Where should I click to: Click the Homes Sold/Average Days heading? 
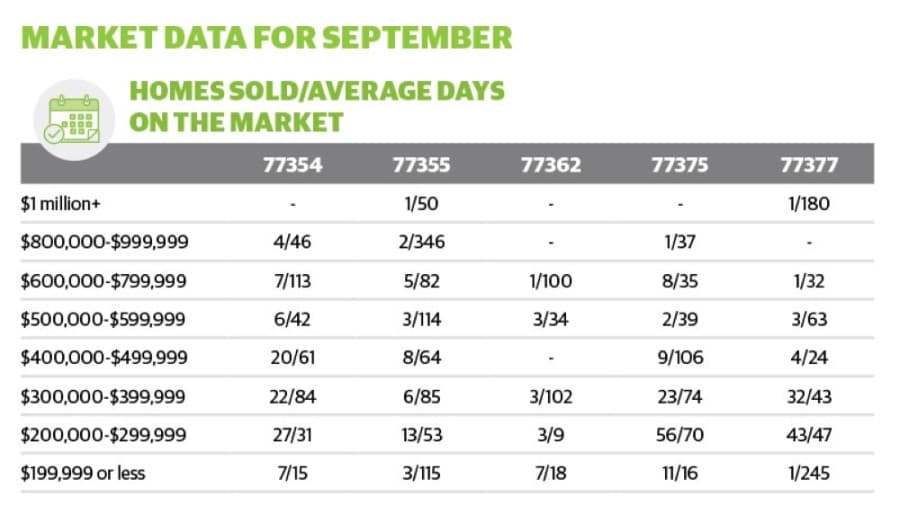[x=317, y=107]
